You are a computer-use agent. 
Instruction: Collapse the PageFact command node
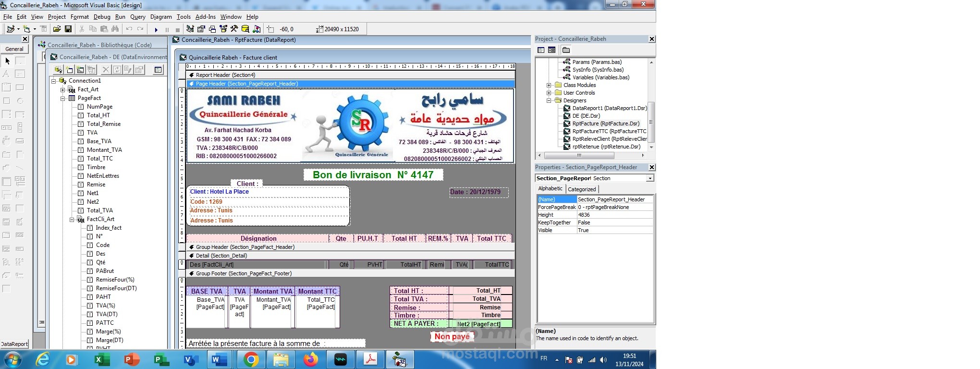coord(62,98)
